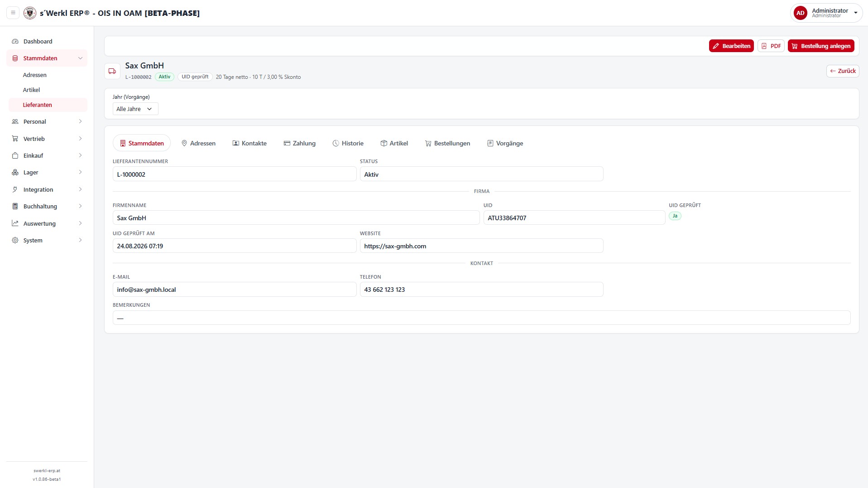Click the System gear icon

pyautogui.click(x=15, y=240)
